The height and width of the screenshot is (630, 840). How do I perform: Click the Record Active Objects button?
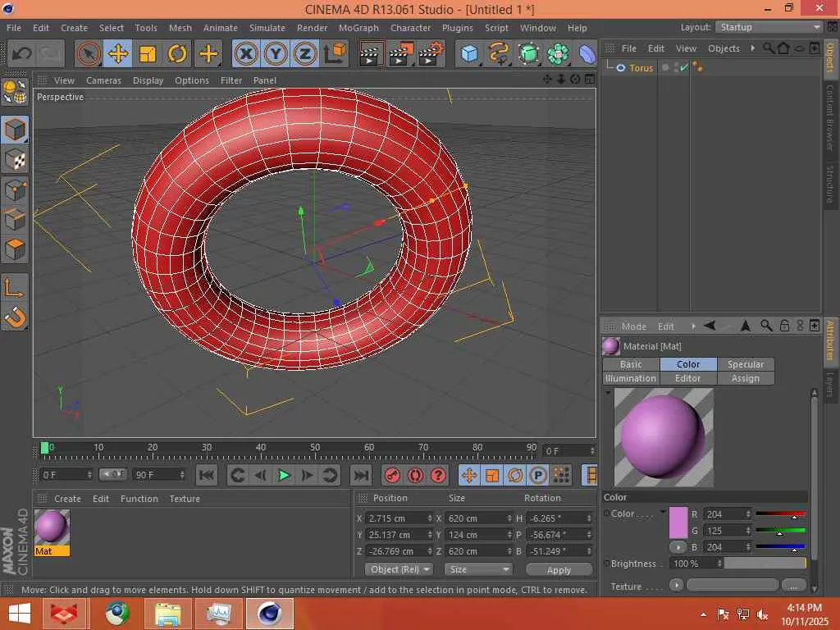(392, 475)
